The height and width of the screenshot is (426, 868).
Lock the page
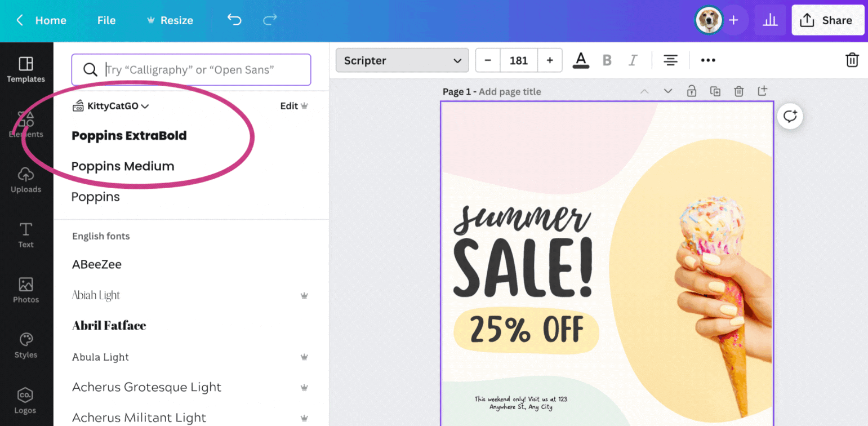[691, 91]
